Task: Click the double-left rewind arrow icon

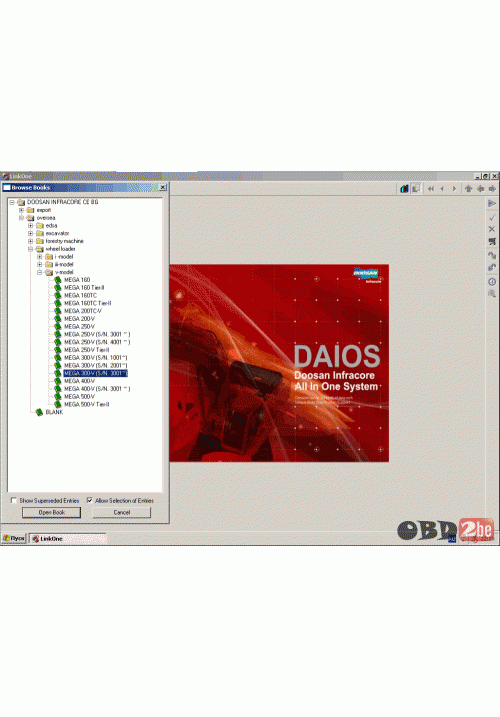Action: pos(430,188)
